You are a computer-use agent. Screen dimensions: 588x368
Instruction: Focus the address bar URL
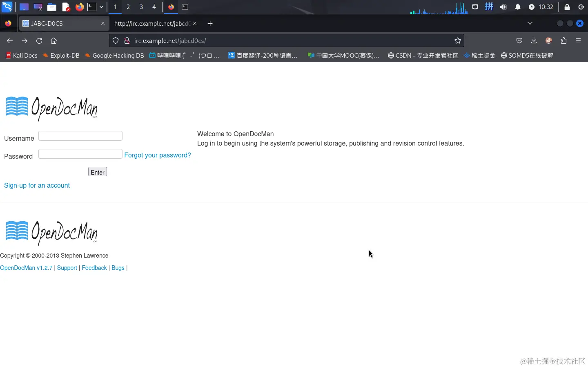pos(286,41)
